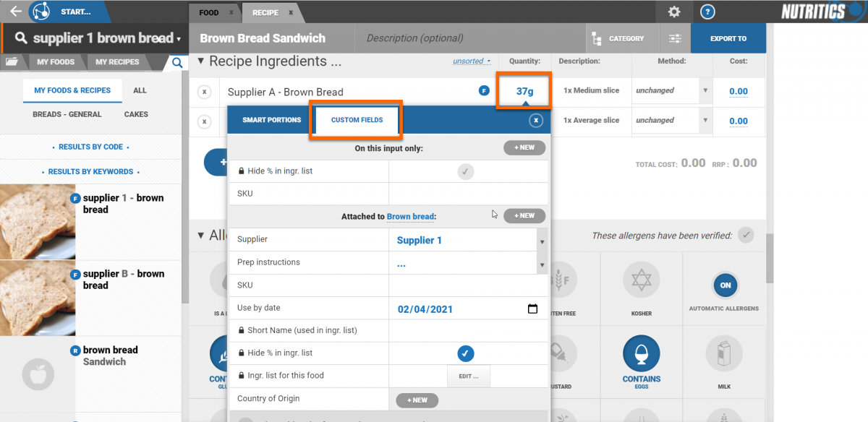Toggle Automatic Allergens ON switch
Screen dimensions: 868x422
click(725, 285)
